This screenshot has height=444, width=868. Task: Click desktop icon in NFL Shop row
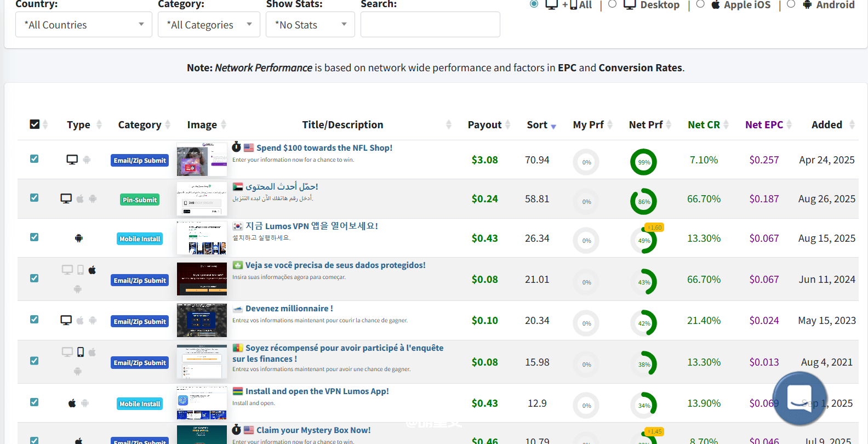[x=72, y=160]
